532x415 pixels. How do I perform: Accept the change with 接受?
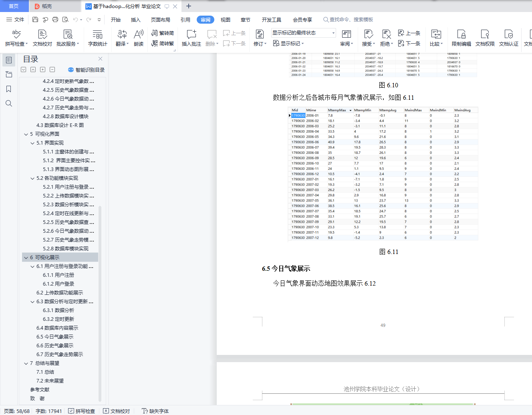[369, 38]
